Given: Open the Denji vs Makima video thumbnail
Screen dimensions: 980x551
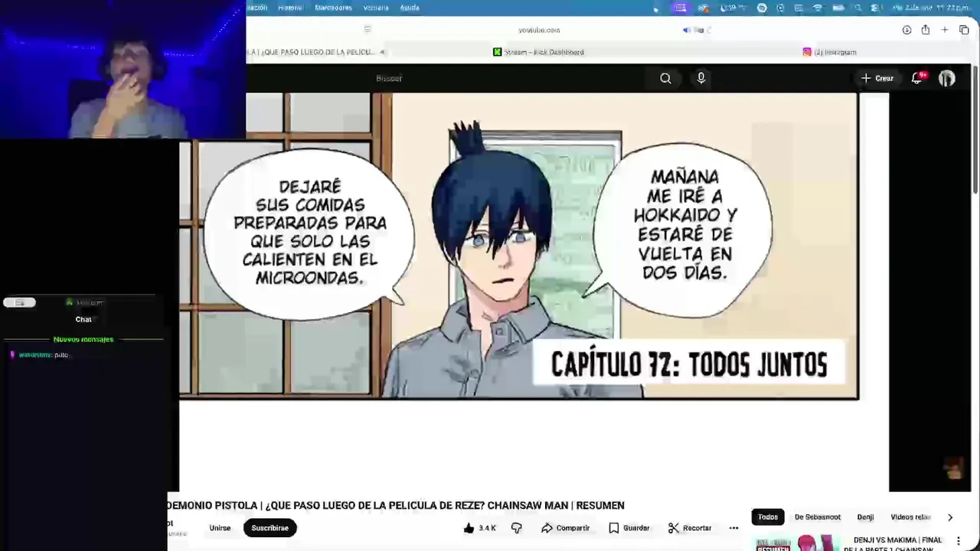Looking at the screenshot, I should 796,543.
